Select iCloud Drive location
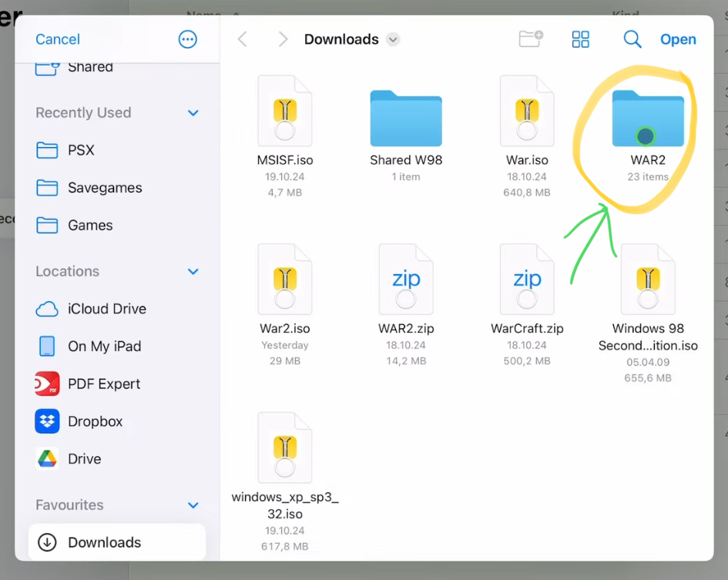Screen dimensions: 728x580 (x=117, y=310)
